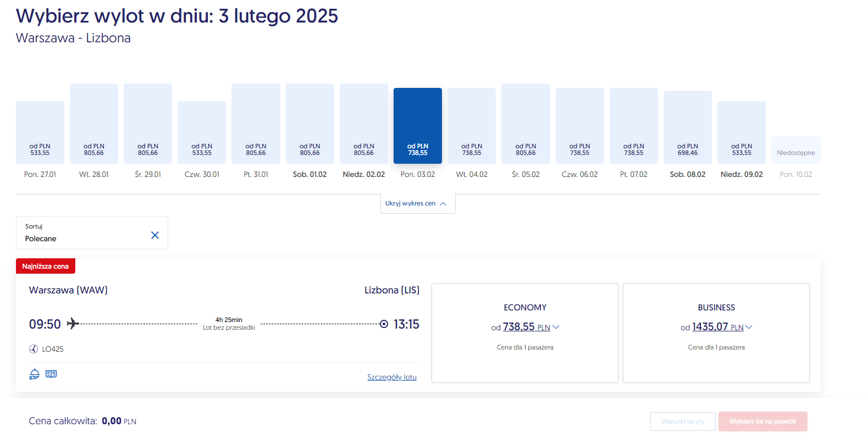Screen dimensions: 868x433
Task: Click the Warunki taryfy button
Action: tap(683, 421)
